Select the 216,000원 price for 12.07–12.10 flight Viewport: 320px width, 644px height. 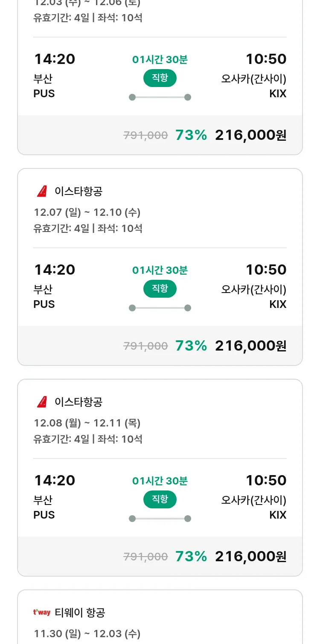point(250,346)
